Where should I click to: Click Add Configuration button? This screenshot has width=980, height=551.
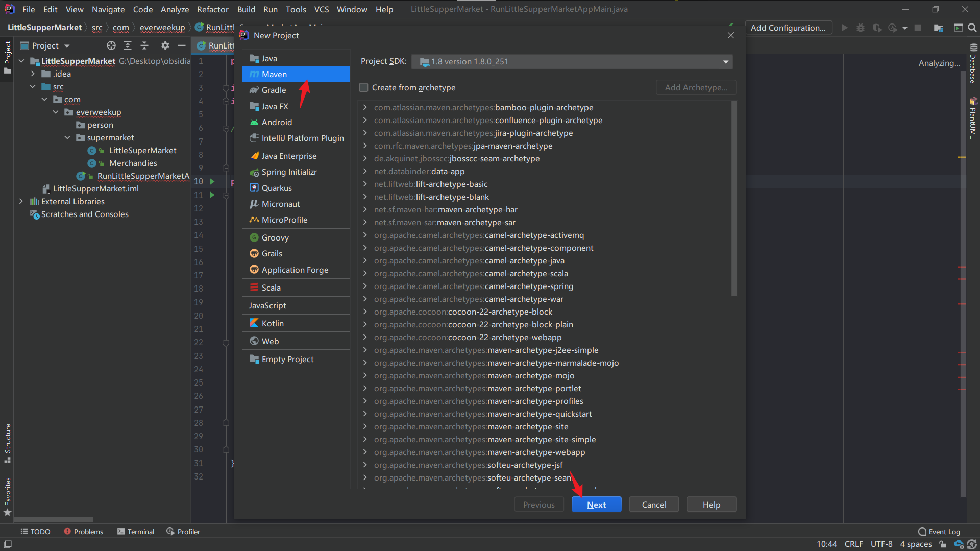point(788,28)
